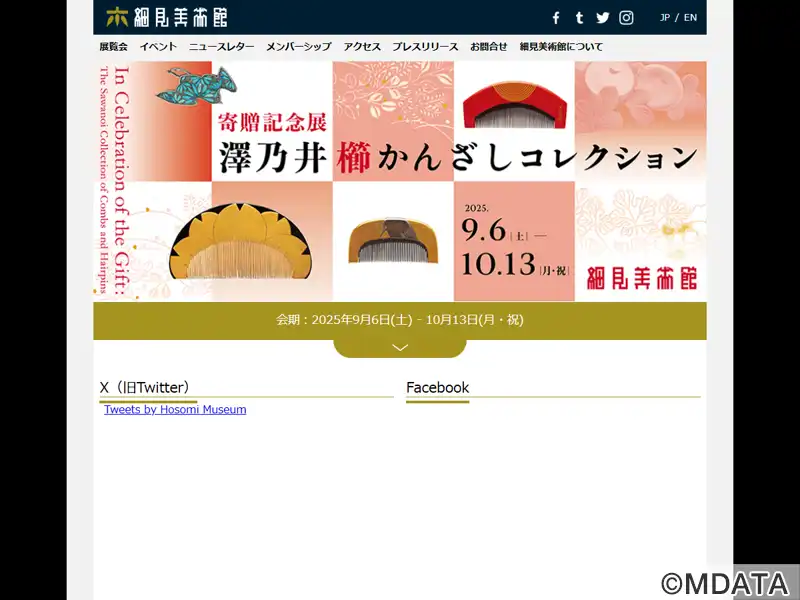Click the Facebook section heading
800x600 pixels.
coord(438,388)
